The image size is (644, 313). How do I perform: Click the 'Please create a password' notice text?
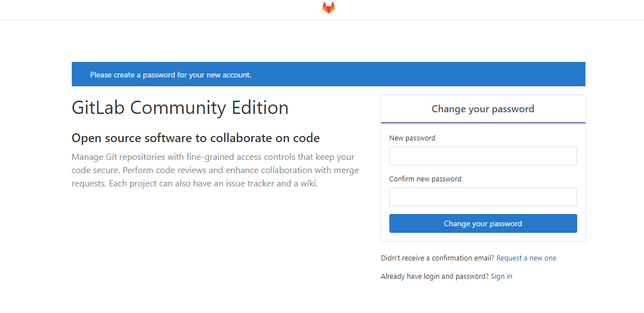[x=171, y=75]
